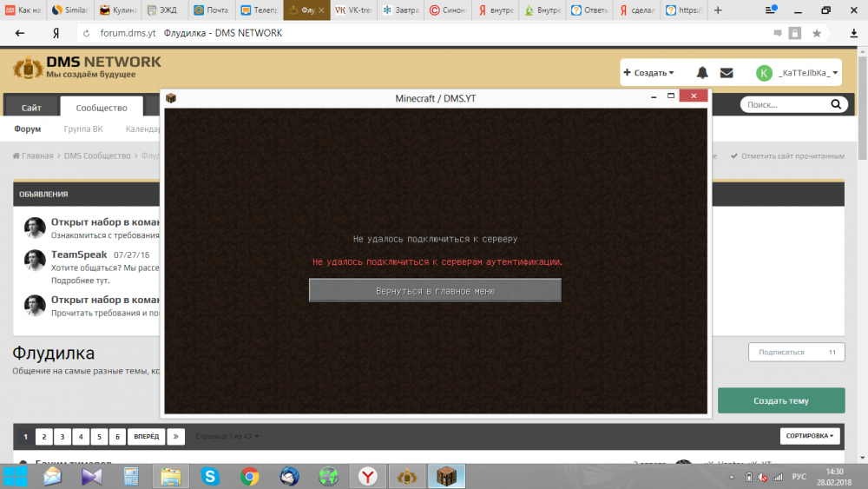Select the VK-tre browser tab
Image resolution: width=868 pixels, height=489 pixels.
point(356,10)
